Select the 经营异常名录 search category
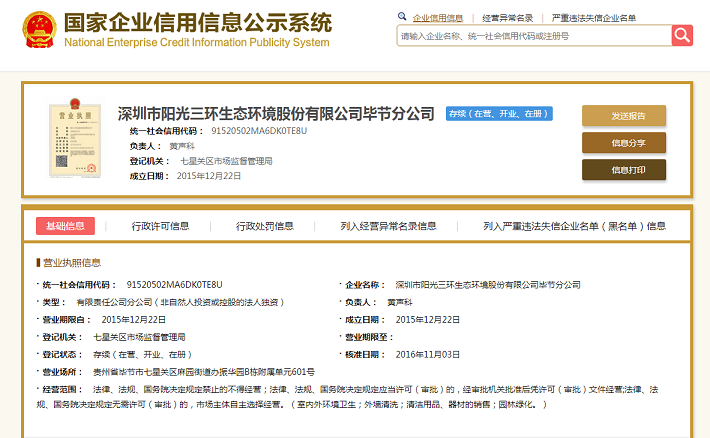Screen dimensions: 710x438 pos(507,18)
